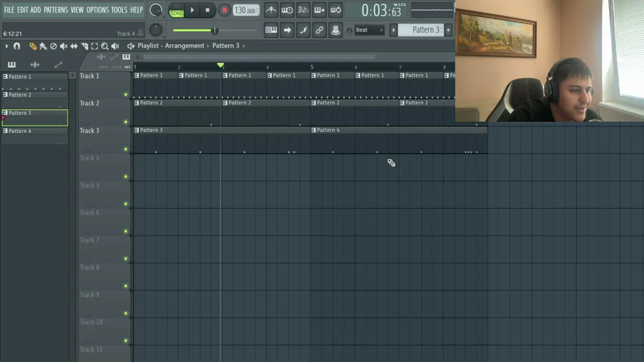
Task: Select Pattern 4 in the picker panel
Action: [35, 135]
